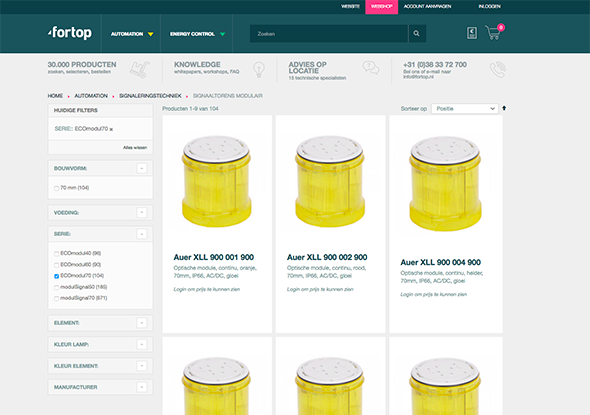
Task: Expand the Kleur Lamp filter section
Action: click(x=141, y=344)
